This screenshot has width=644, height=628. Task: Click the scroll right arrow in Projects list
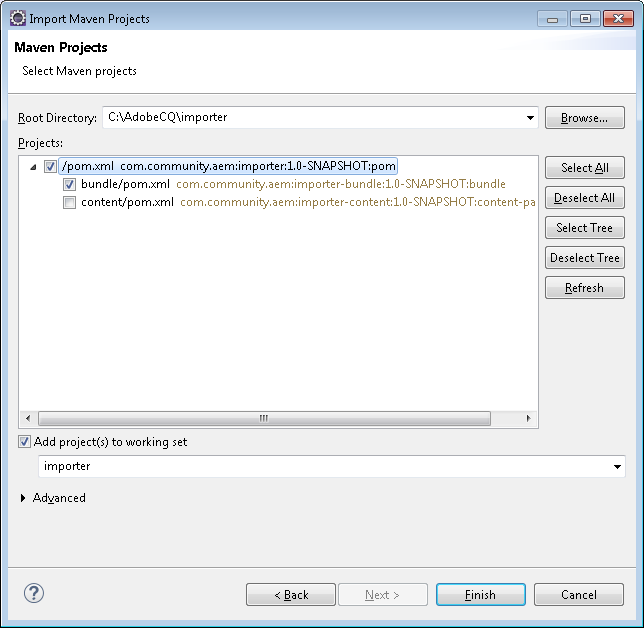(528, 419)
